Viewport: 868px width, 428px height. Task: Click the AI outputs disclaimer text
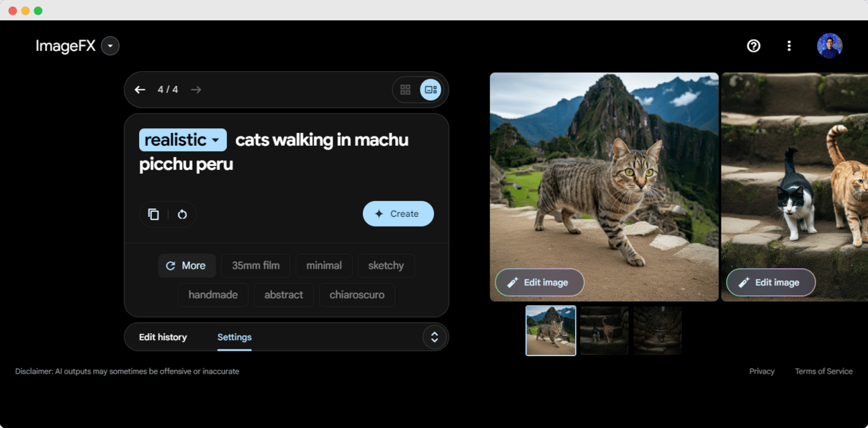(127, 372)
